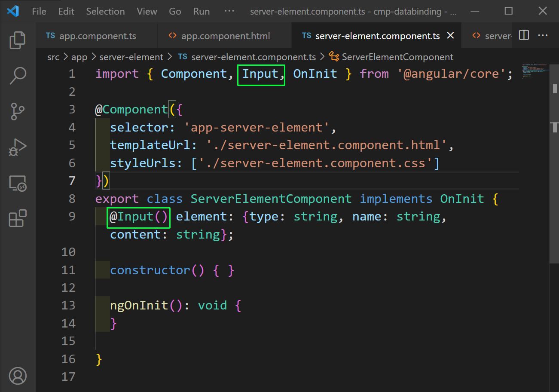Click the VS Code logo icon

coord(13,11)
